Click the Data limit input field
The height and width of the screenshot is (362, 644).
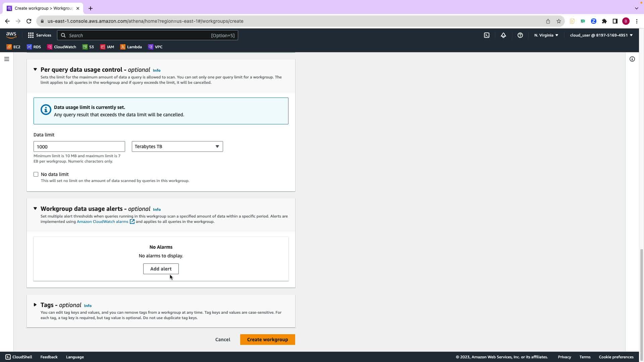(x=79, y=146)
